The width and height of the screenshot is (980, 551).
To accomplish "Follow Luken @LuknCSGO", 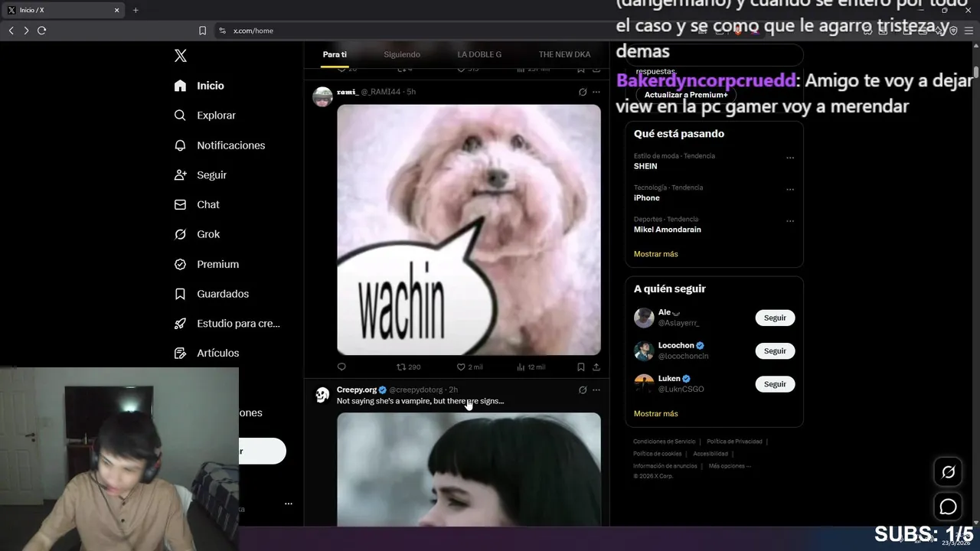I will (x=775, y=384).
